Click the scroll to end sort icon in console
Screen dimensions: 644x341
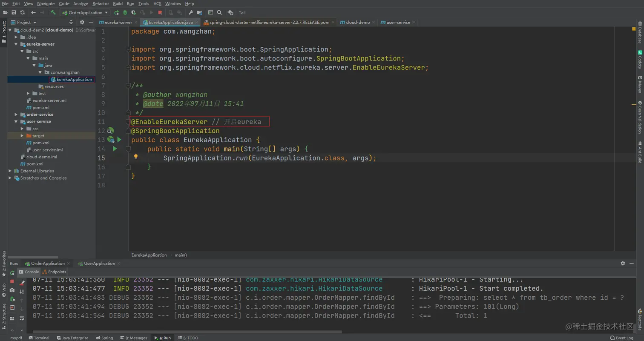[x=22, y=291]
